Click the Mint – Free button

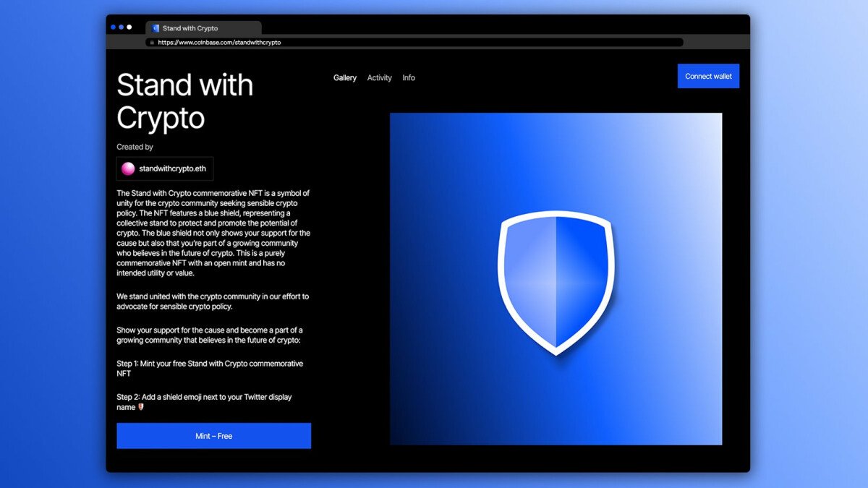tap(213, 436)
